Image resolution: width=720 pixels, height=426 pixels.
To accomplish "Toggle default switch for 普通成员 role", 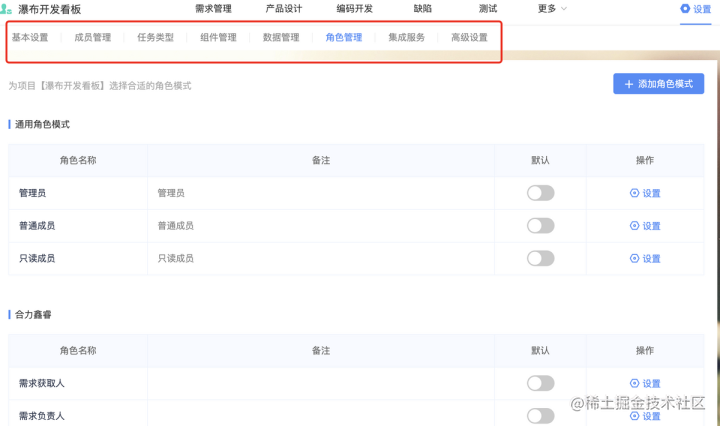I will (540, 226).
